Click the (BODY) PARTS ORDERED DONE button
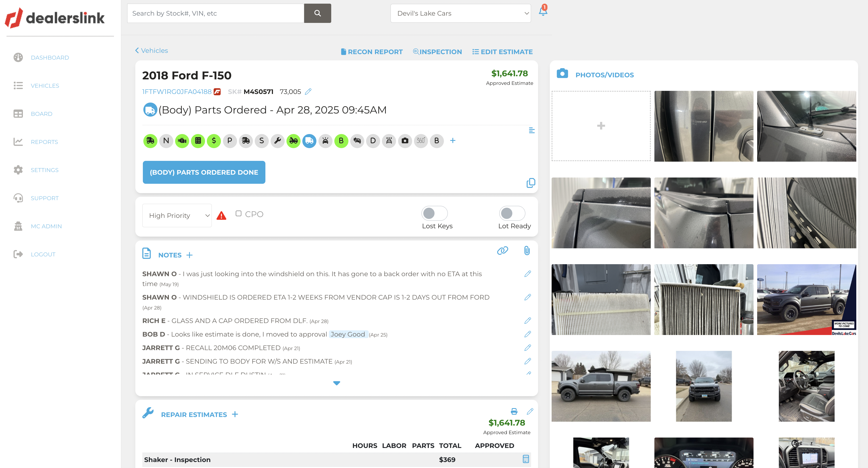The width and height of the screenshot is (868, 468). pos(204,172)
